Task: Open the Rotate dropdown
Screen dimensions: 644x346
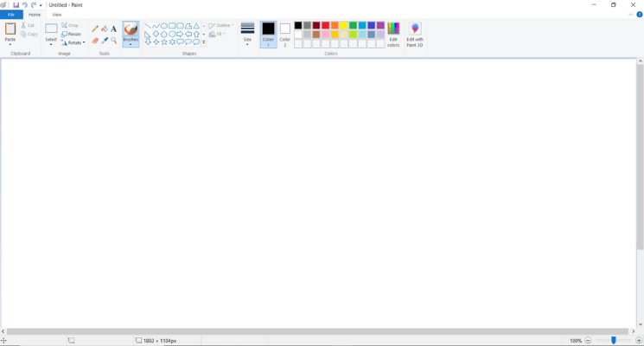Action: (x=73, y=42)
